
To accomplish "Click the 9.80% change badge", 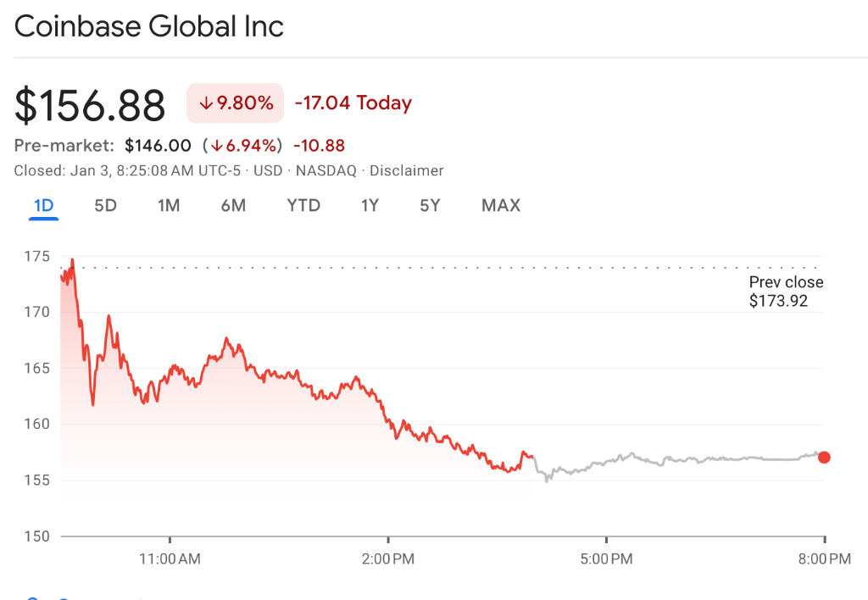I will coord(235,103).
